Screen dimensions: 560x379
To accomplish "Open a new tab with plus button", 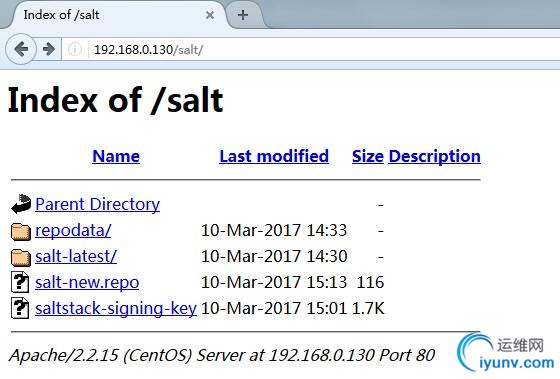I will coord(243,15).
